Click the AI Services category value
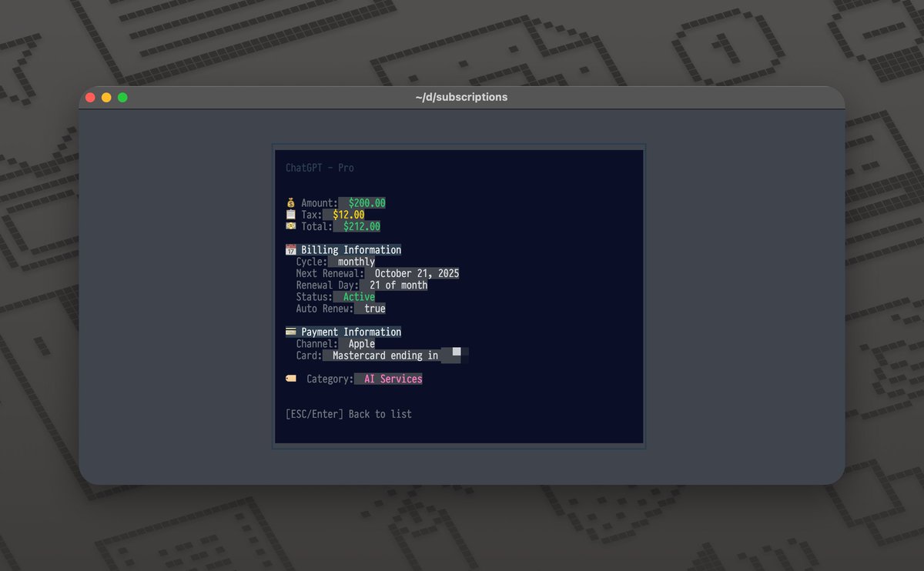924x571 pixels. click(393, 379)
